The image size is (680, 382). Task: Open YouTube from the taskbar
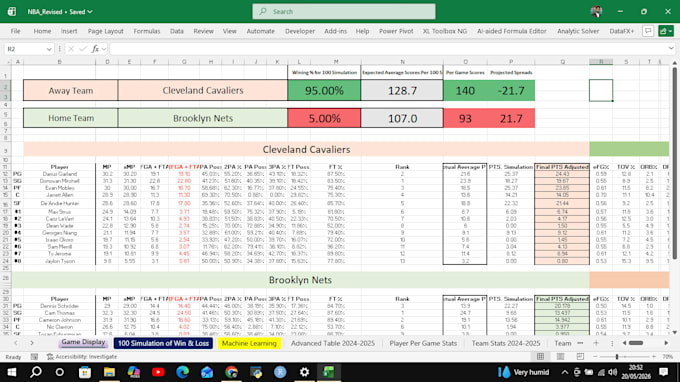click(158, 372)
